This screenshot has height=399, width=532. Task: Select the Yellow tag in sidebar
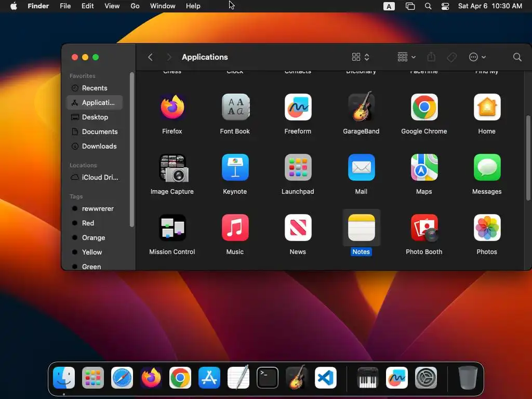tap(95, 252)
